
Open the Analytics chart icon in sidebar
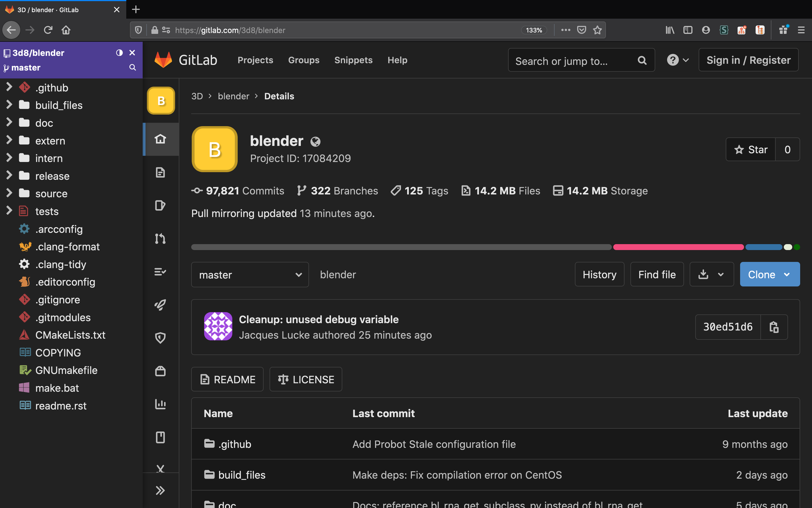(160, 404)
